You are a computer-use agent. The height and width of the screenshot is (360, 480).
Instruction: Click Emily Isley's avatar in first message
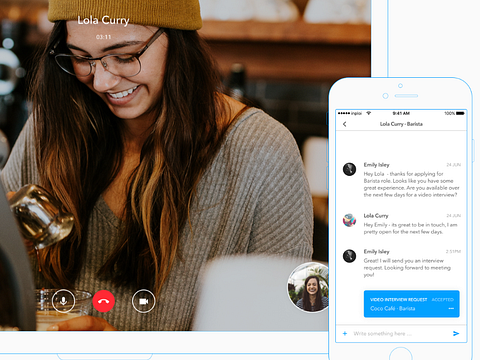point(349,169)
